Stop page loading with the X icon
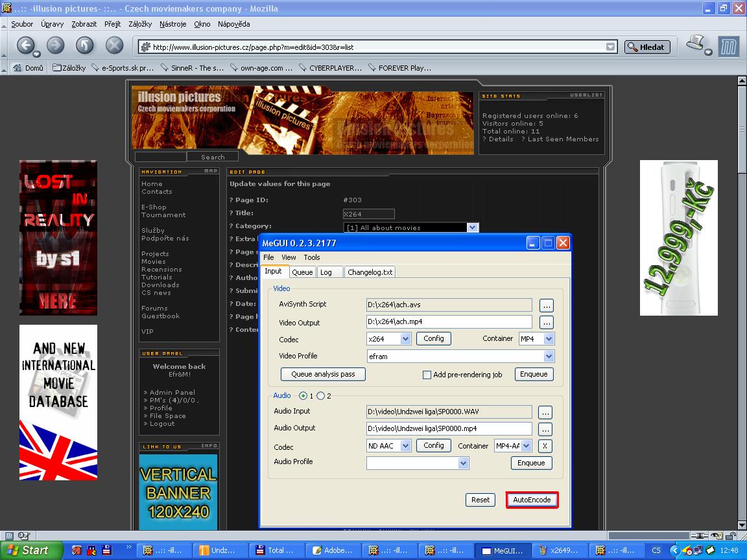The height and width of the screenshot is (560, 747). pyautogui.click(x=114, y=46)
